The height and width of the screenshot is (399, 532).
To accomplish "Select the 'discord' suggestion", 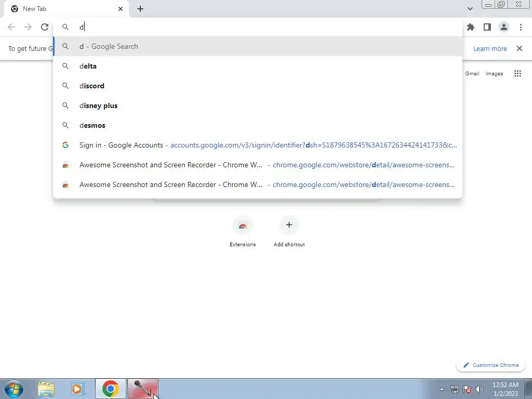I will (258, 86).
